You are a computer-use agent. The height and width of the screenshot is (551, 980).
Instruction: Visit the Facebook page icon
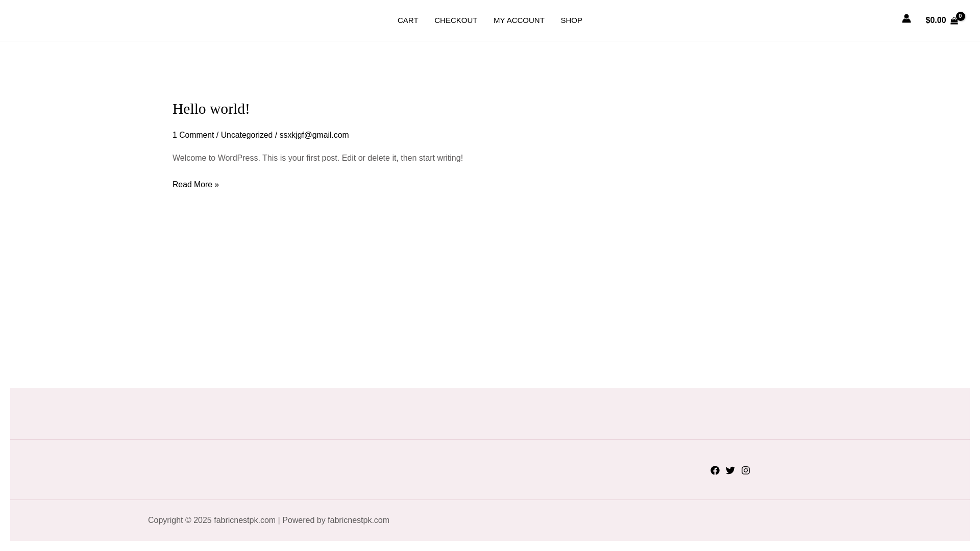[715, 470]
